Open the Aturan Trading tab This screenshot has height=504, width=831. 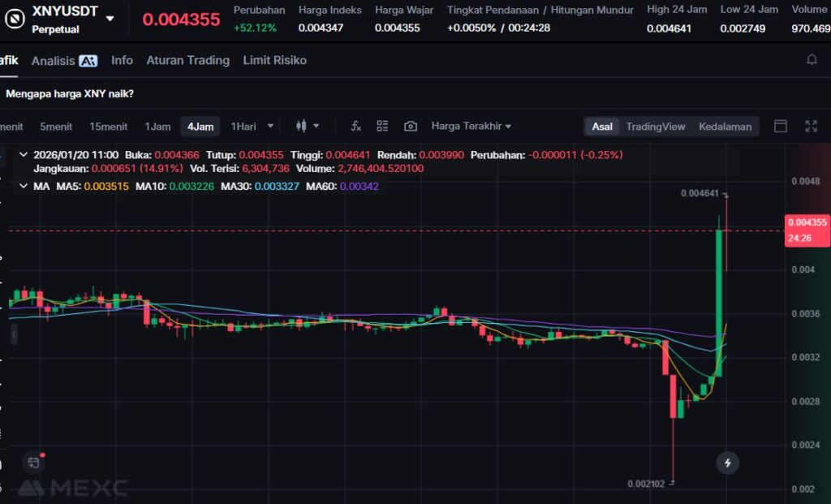[x=187, y=60]
